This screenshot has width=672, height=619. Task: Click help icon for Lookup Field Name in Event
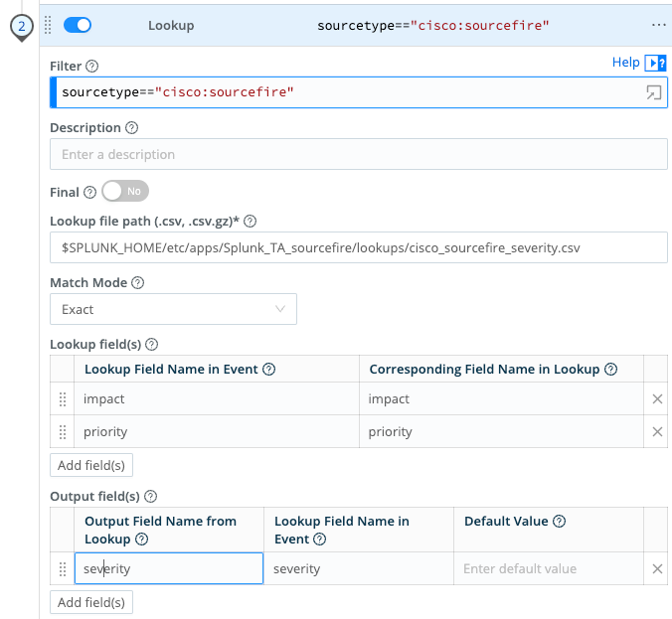coord(268,370)
